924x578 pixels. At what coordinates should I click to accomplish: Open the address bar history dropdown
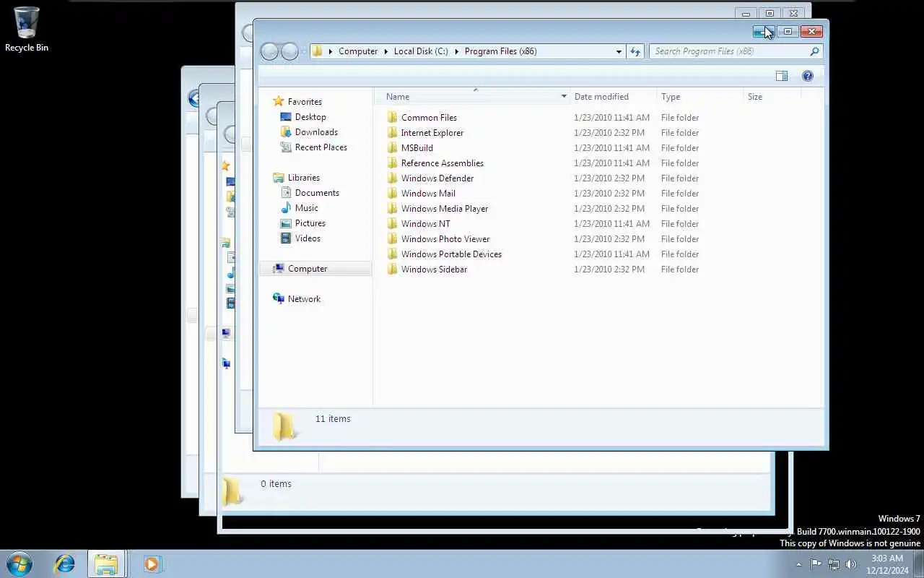click(x=619, y=51)
